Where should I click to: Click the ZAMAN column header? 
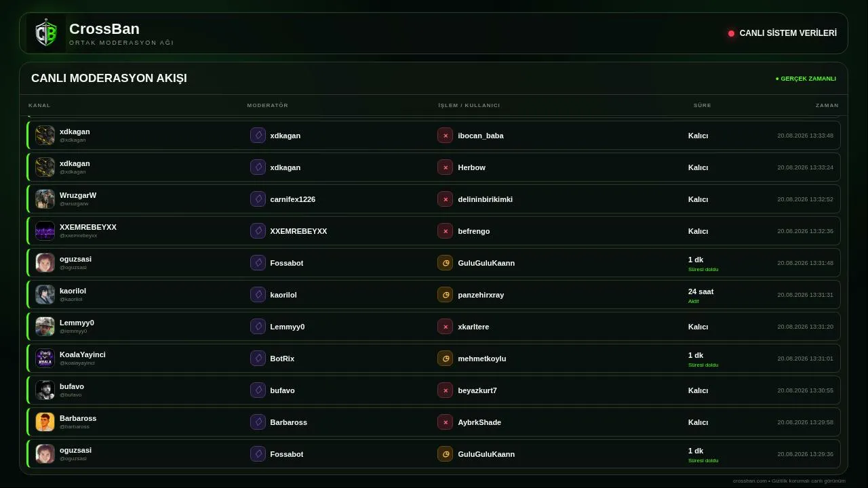click(827, 105)
